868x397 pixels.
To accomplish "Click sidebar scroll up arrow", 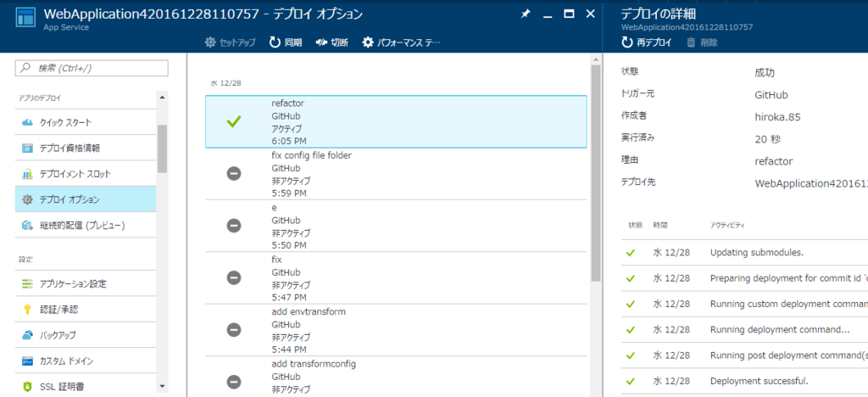I will (162, 98).
